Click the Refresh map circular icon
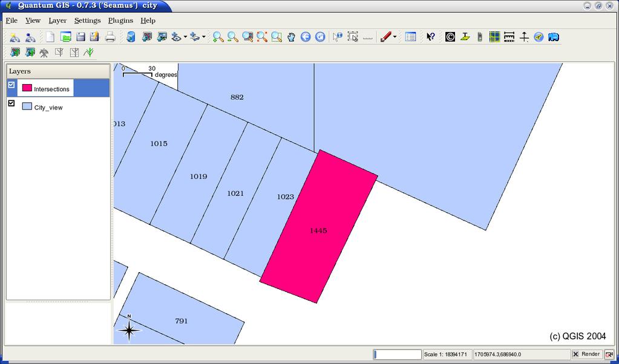The width and height of the screenshot is (619, 364). [320, 37]
